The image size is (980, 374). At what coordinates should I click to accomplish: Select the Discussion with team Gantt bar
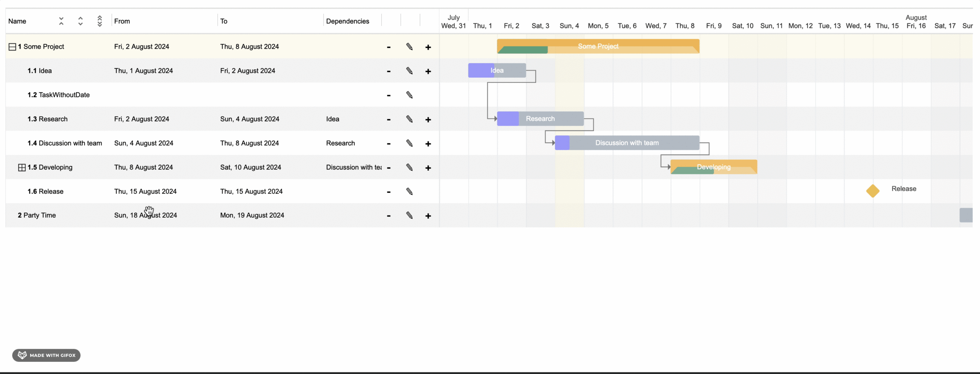point(627,143)
